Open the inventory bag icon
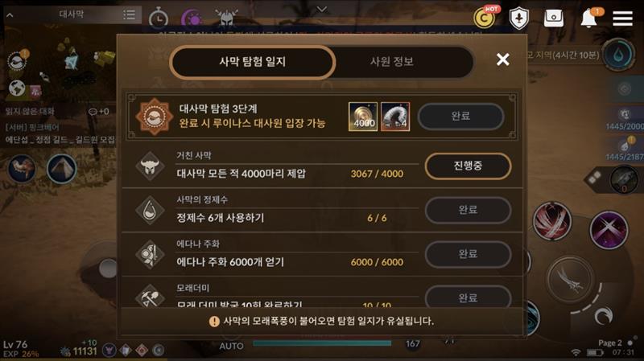The height and width of the screenshot is (361, 644). [554, 18]
